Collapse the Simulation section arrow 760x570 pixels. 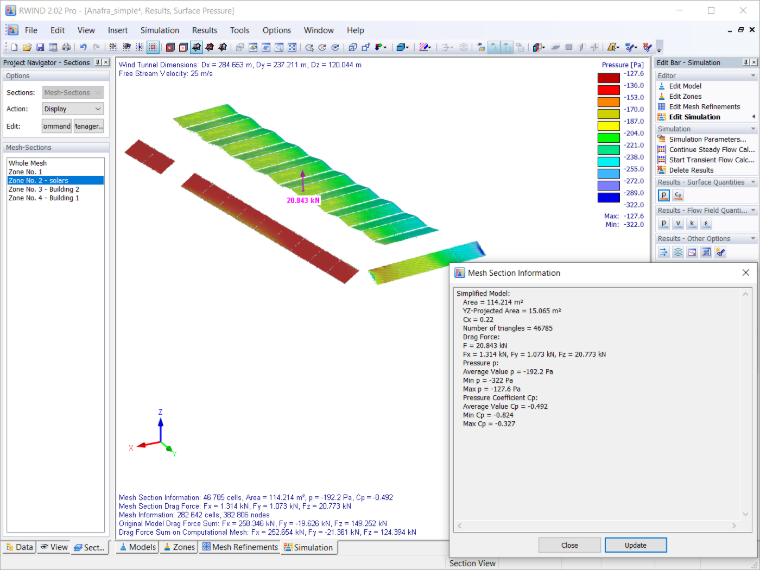click(753, 129)
